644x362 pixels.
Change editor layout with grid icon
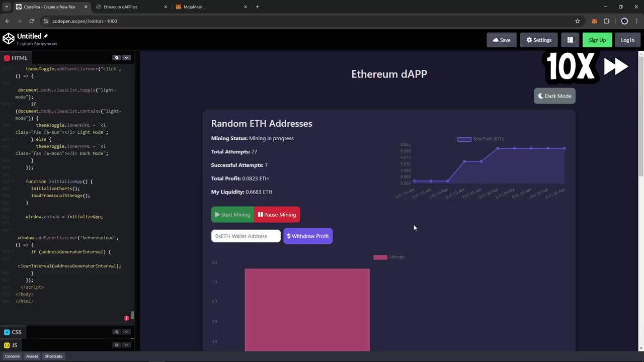click(x=570, y=40)
